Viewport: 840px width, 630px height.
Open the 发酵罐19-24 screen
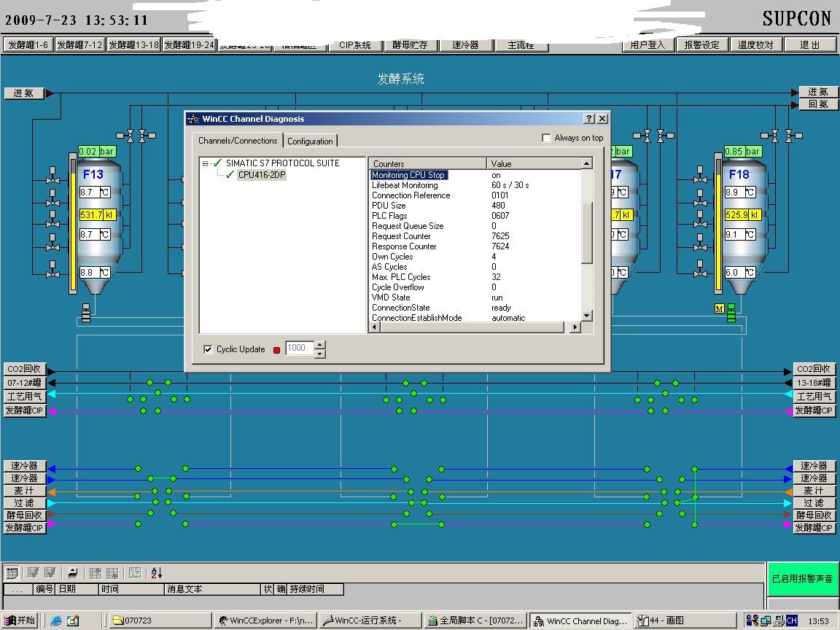[189, 45]
